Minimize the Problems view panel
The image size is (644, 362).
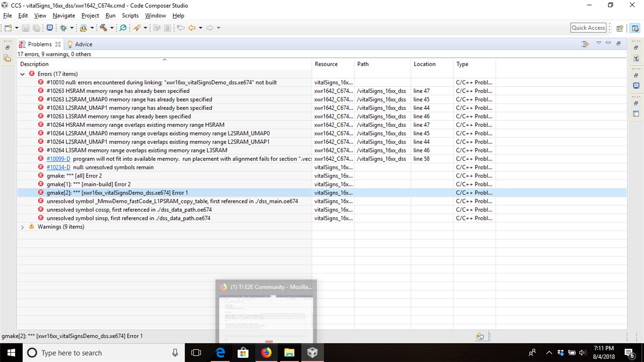(x=608, y=43)
